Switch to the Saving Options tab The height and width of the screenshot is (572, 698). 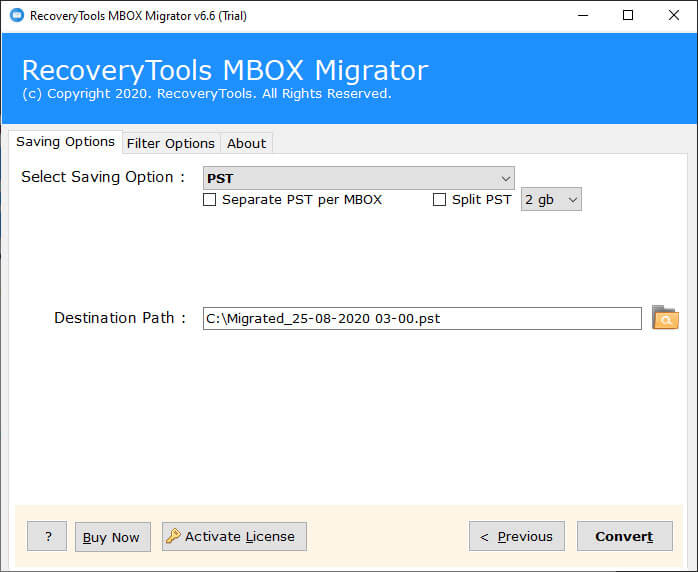[65, 142]
